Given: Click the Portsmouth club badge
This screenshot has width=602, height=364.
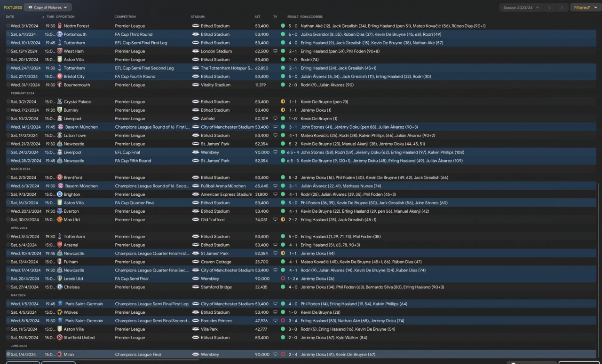Looking at the screenshot, I should [x=60, y=34].
